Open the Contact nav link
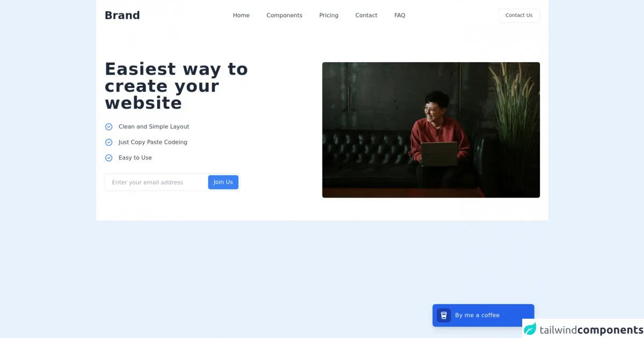The image size is (644, 338). point(366,16)
